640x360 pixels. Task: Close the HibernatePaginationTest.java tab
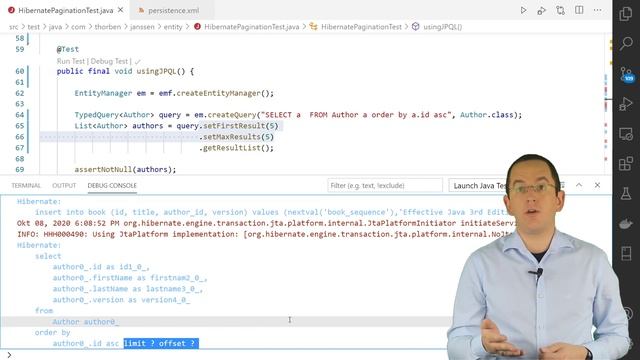[x=120, y=10]
